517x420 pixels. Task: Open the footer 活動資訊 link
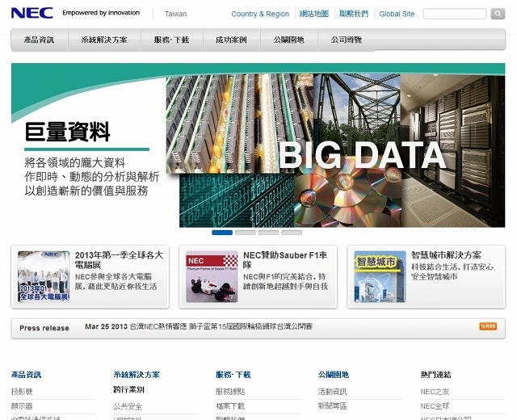332,391
